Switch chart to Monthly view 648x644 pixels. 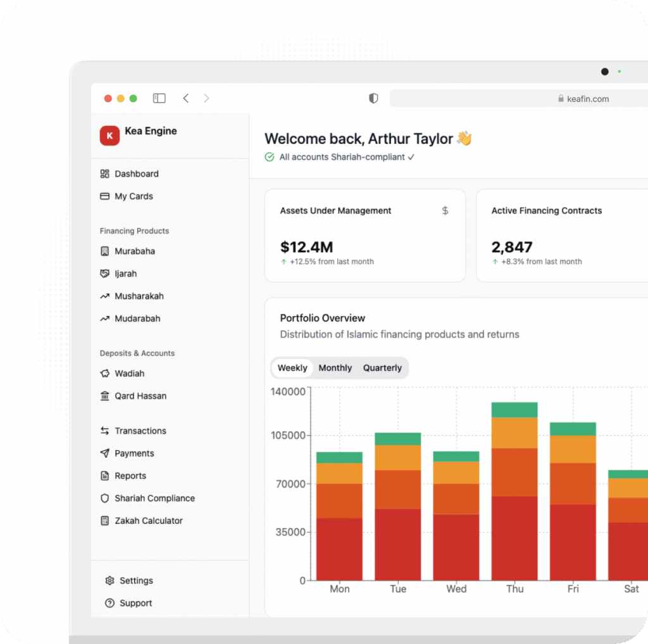point(335,368)
